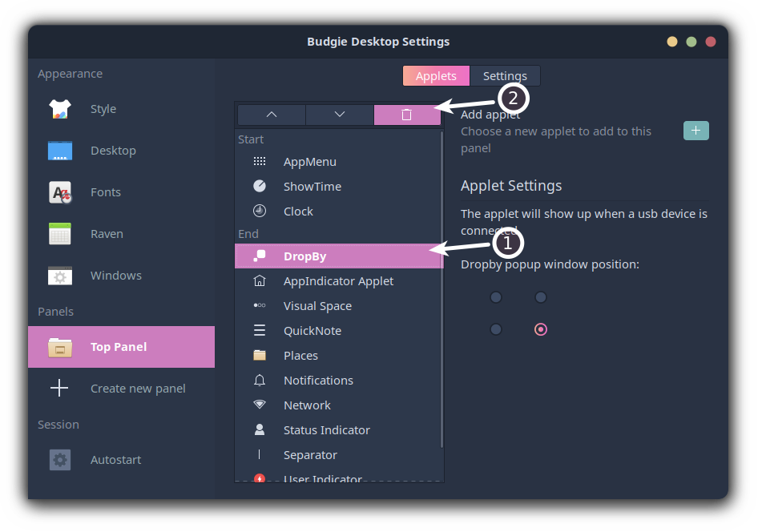
Task: Delete the selected applet with the trash button
Action: point(406,115)
